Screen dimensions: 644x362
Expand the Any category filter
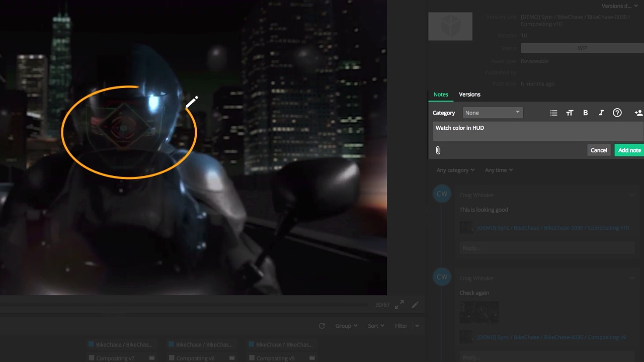click(x=455, y=170)
